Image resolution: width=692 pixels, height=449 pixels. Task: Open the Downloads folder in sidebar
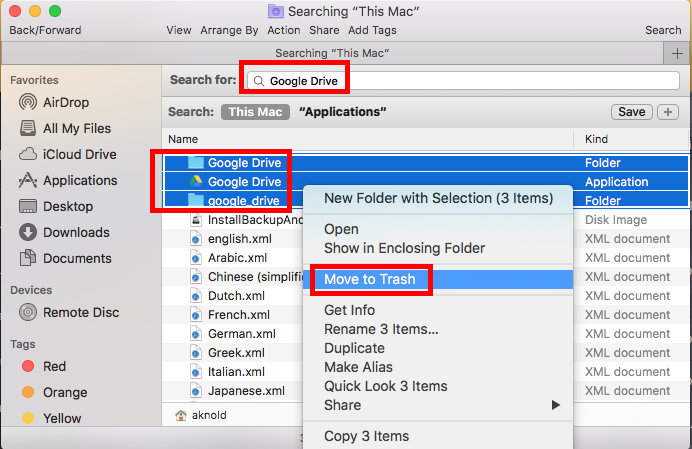(76, 232)
